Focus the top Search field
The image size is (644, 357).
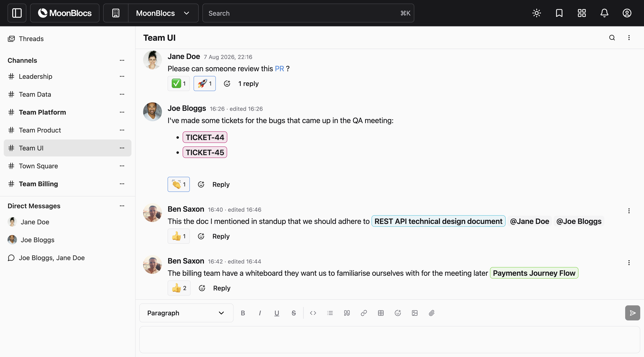tap(308, 13)
